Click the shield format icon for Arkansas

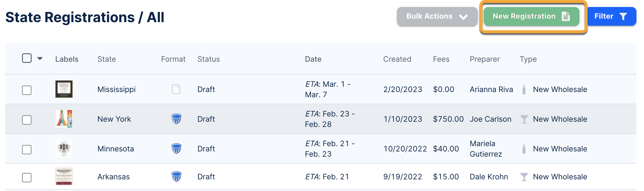176,176
